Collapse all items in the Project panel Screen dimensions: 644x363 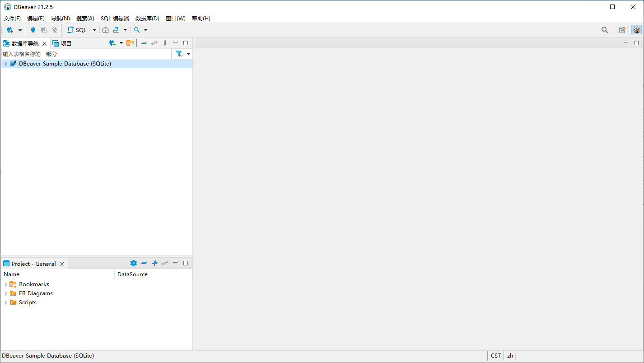144,263
